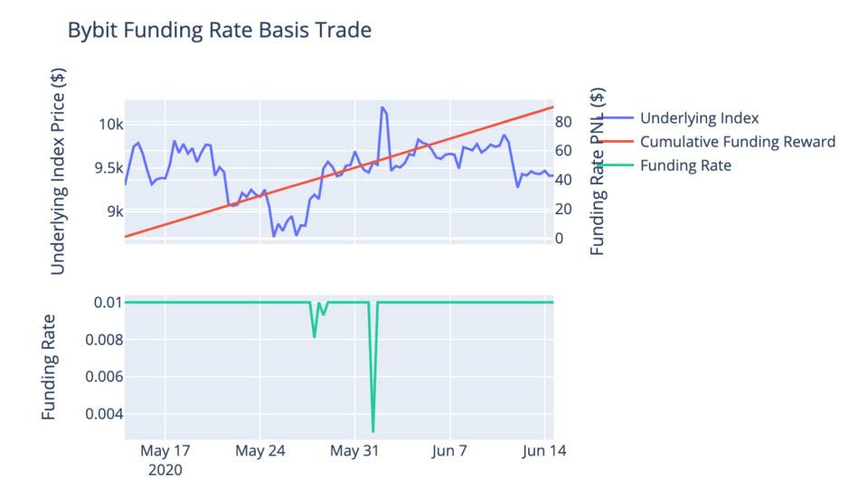868x487 pixels.
Task: Click the blue Underlying Index legend line
Action: click(x=616, y=117)
